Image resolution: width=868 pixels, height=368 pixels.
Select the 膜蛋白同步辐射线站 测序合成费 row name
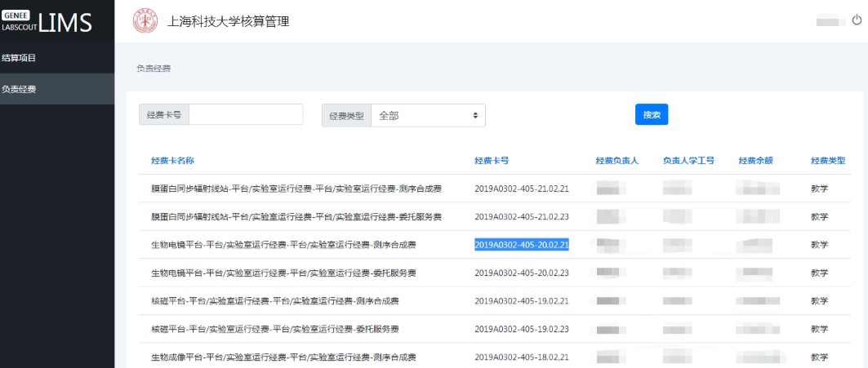tap(296, 189)
